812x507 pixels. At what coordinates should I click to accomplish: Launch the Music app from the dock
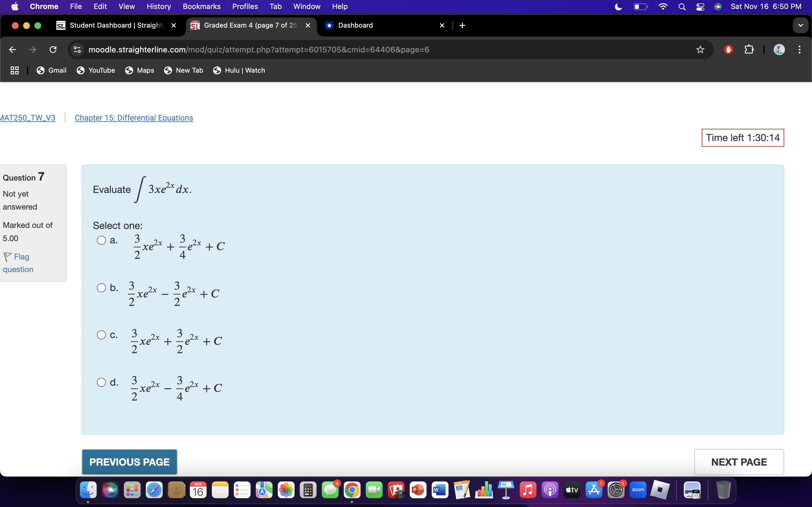(528, 490)
